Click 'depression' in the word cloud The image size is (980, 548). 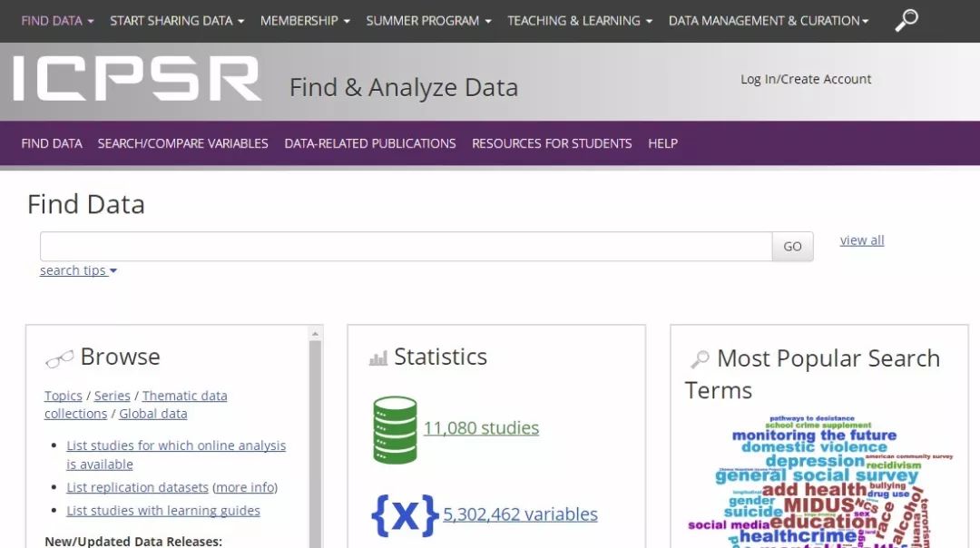[815, 461]
